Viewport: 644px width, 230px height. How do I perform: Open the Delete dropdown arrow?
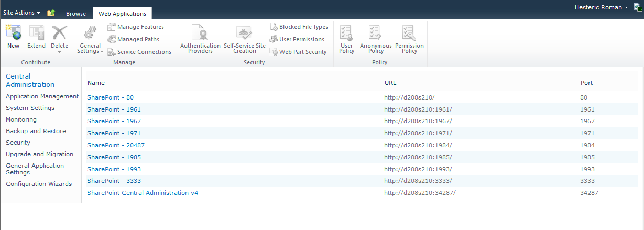[x=59, y=52]
